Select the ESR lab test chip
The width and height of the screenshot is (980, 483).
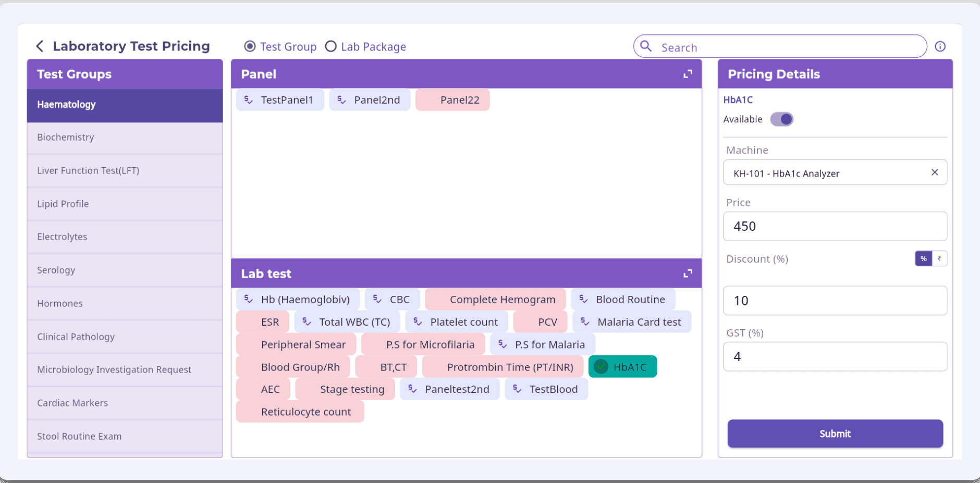coord(263,321)
